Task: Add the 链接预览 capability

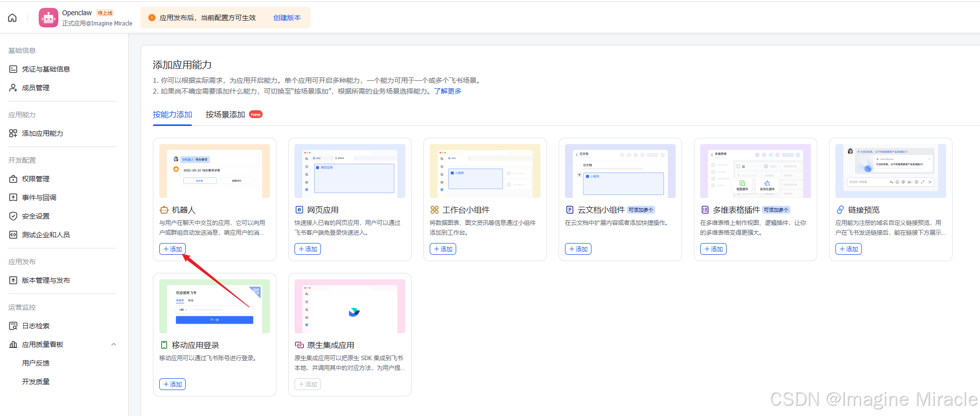Action: tap(849, 249)
